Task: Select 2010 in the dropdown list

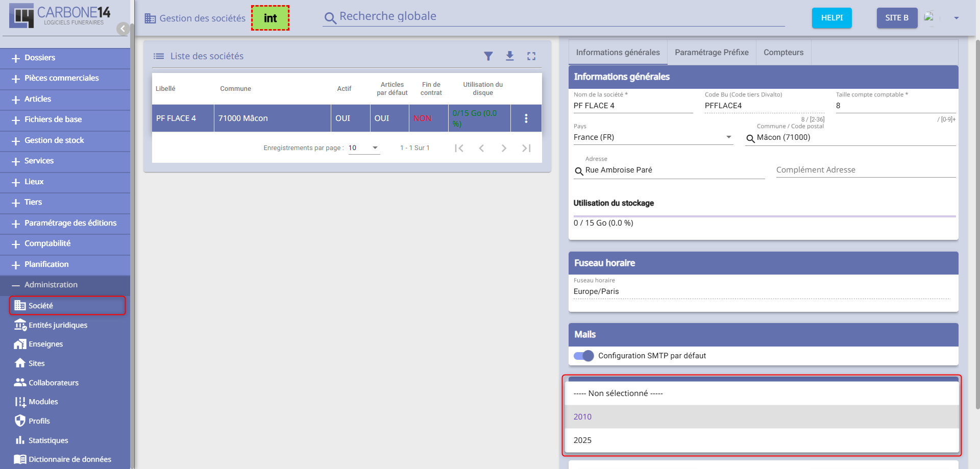Action: coord(762,417)
